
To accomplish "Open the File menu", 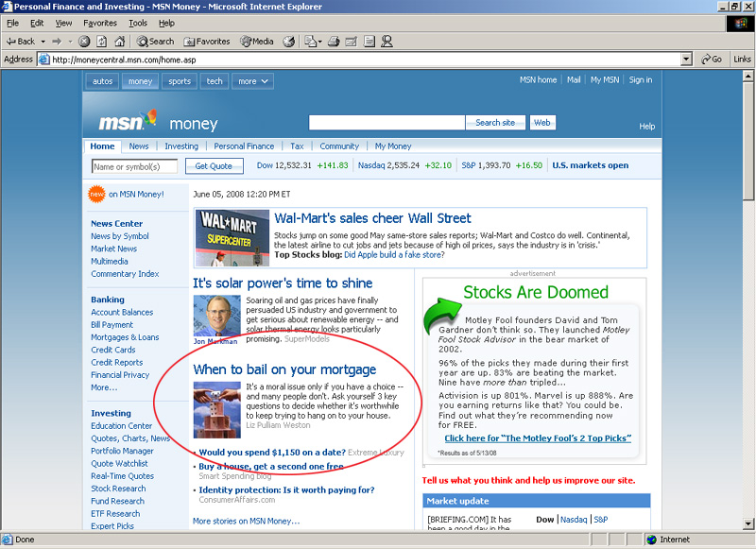I will tap(12, 23).
